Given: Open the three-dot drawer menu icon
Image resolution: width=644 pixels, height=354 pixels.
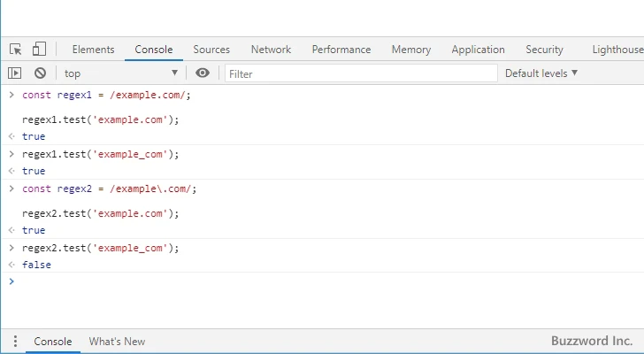Looking at the screenshot, I should click(x=15, y=342).
